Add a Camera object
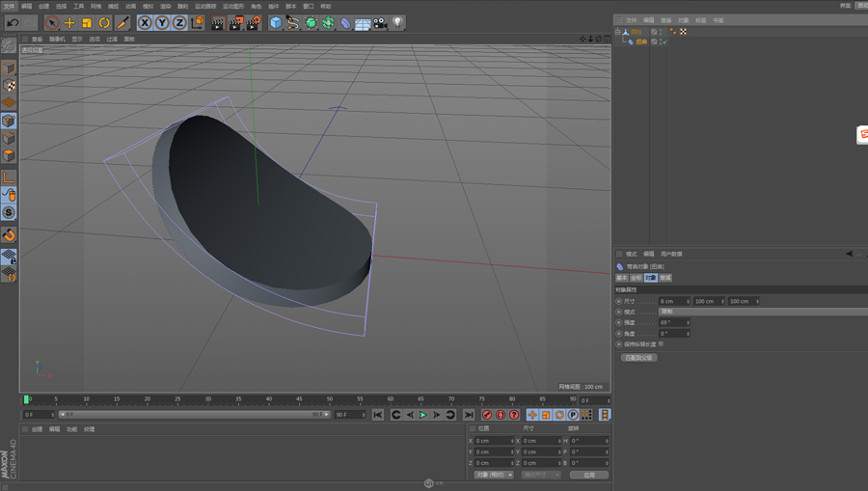This screenshot has height=491, width=868. click(380, 23)
